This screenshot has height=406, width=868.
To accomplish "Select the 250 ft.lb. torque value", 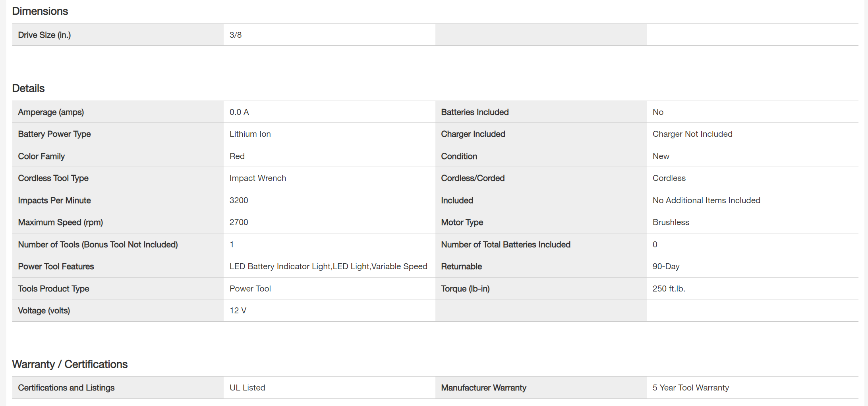I will tap(669, 289).
